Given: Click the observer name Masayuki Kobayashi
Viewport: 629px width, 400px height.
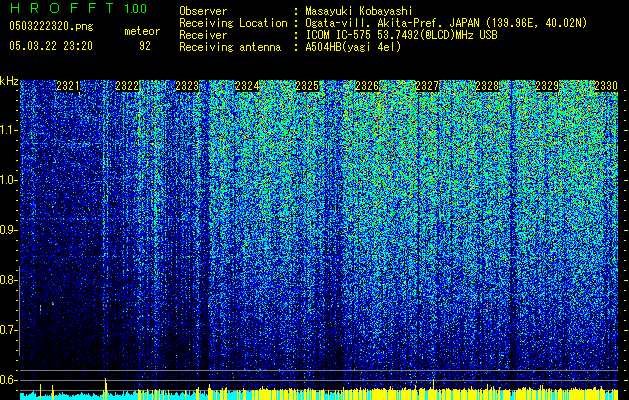Looking at the screenshot, I should pos(359,11).
